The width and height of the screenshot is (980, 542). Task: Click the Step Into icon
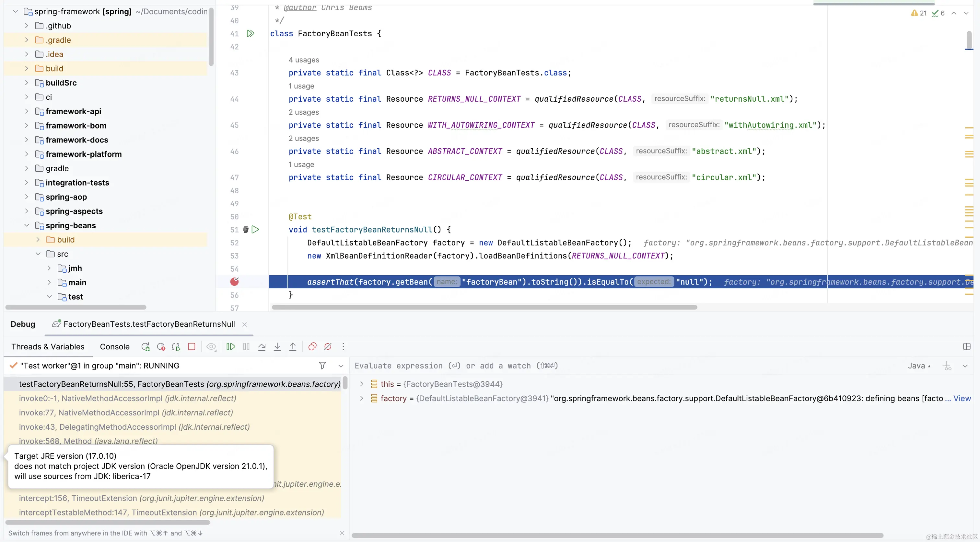[x=277, y=347]
